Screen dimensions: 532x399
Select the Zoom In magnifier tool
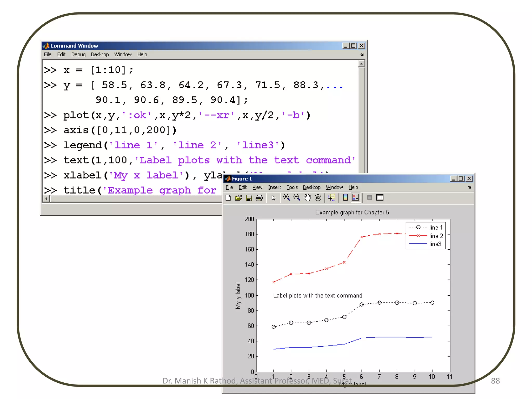pyautogui.click(x=286, y=198)
